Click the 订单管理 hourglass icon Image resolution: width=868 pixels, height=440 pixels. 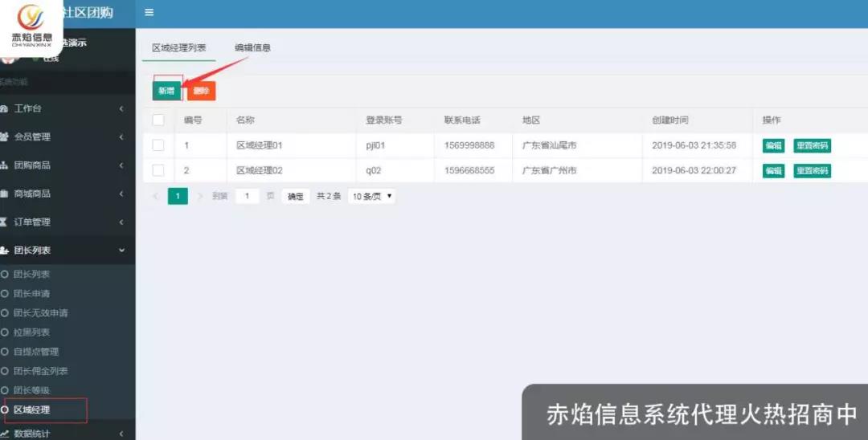click(x=4, y=222)
